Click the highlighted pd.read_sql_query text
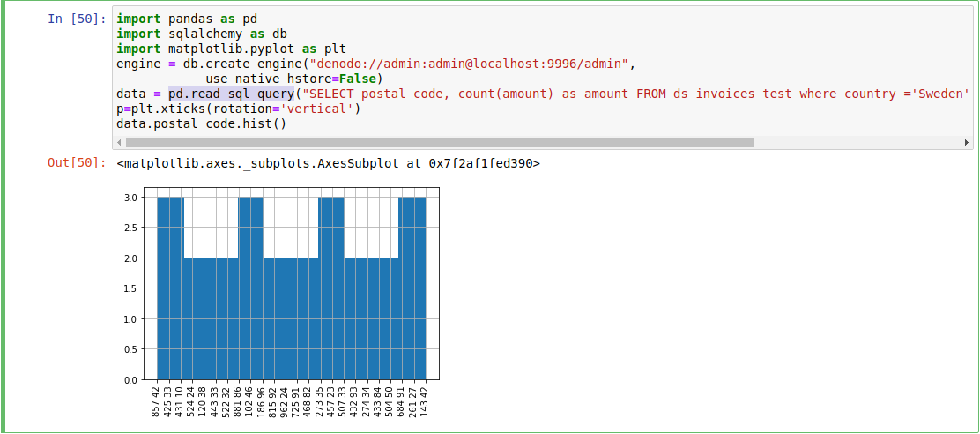Screen dimensions: 980x434 (231, 94)
